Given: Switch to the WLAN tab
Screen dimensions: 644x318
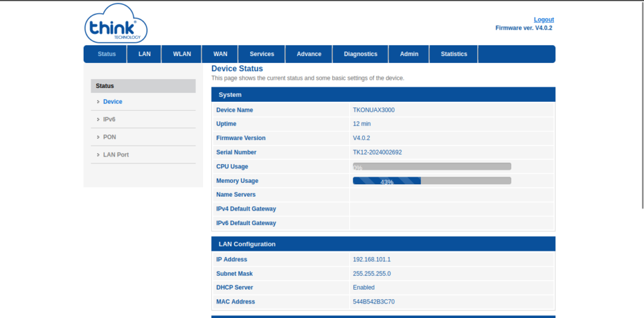Looking at the screenshot, I should coord(182,54).
